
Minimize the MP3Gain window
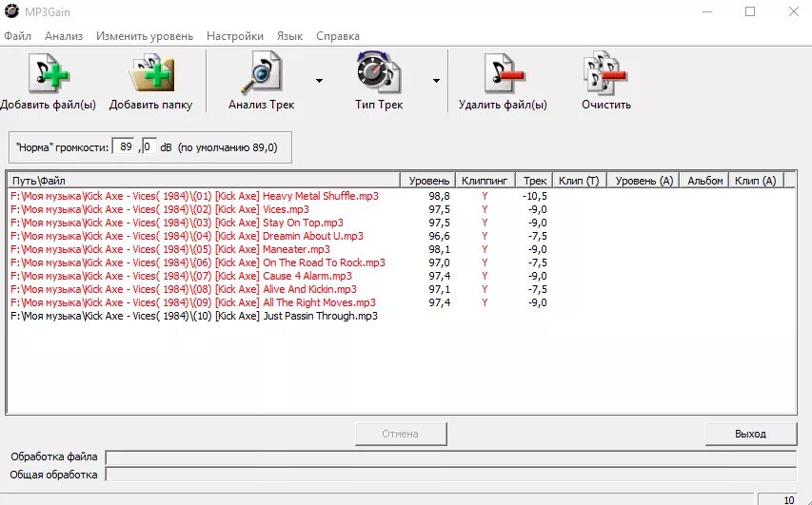click(707, 11)
